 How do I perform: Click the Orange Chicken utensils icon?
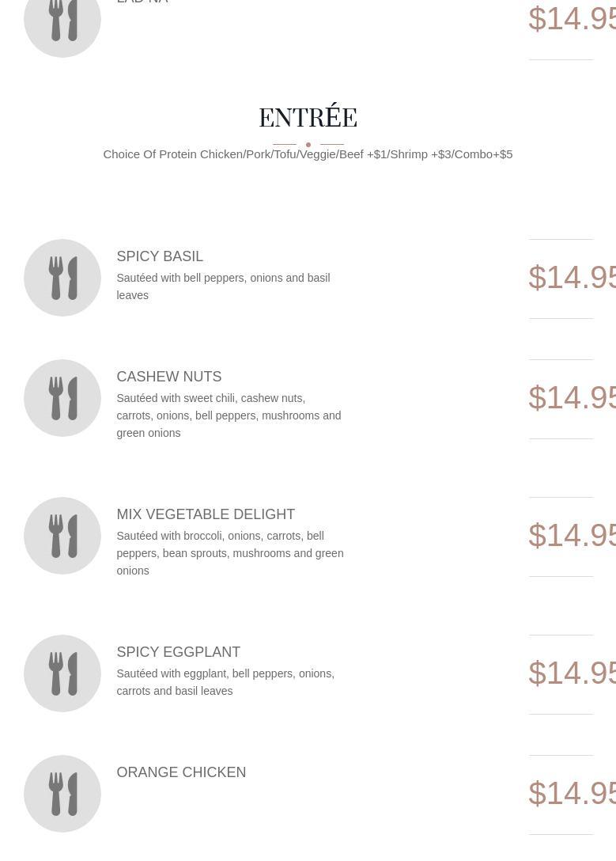62,794
